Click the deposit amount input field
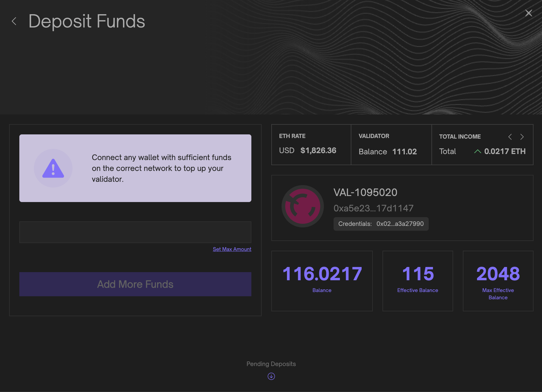Image resolution: width=542 pixels, height=392 pixels. [135, 232]
